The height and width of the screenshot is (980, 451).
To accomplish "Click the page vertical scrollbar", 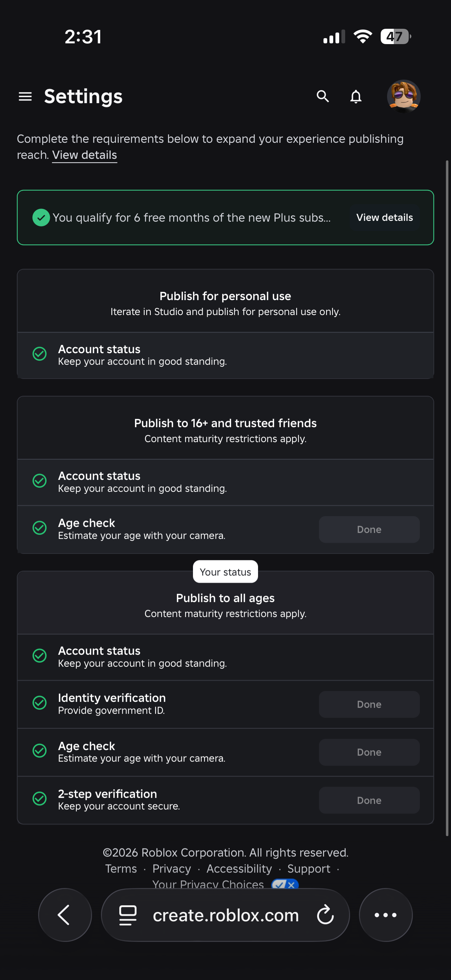I will [447, 498].
